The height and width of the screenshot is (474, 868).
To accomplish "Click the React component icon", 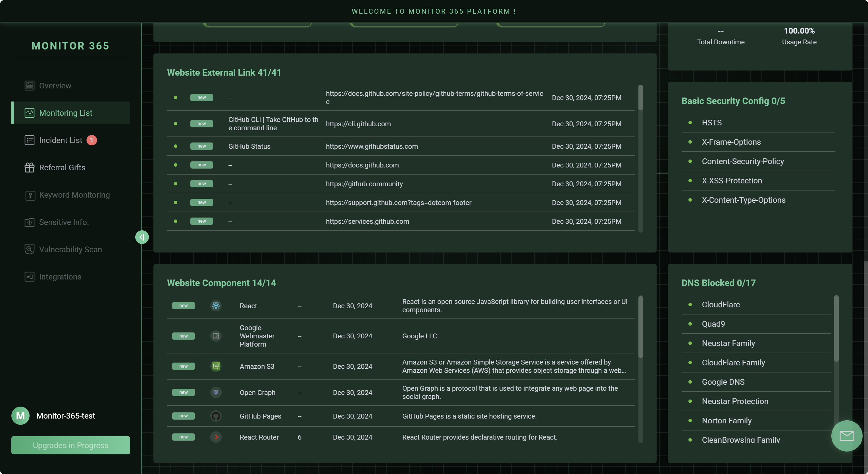I will coord(216,306).
